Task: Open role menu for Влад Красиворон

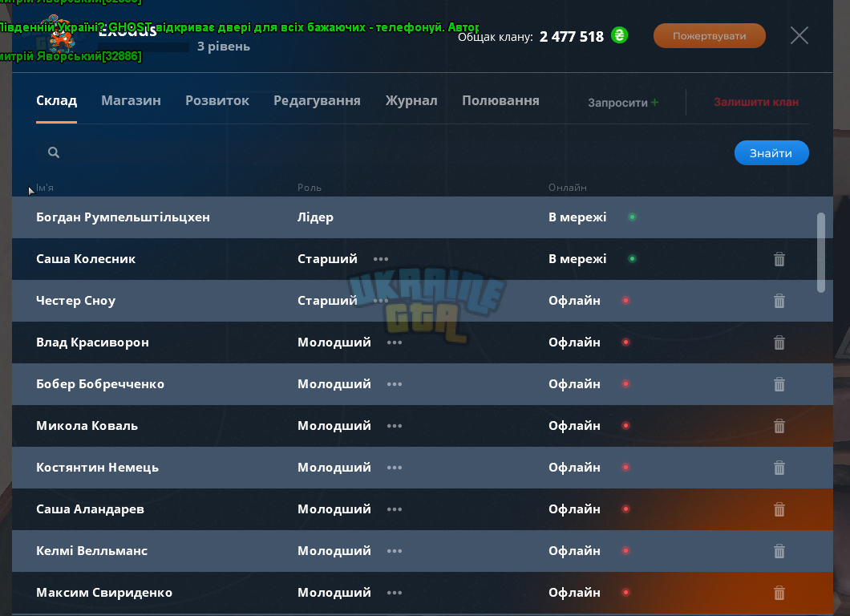Action: tap(394, 342)
